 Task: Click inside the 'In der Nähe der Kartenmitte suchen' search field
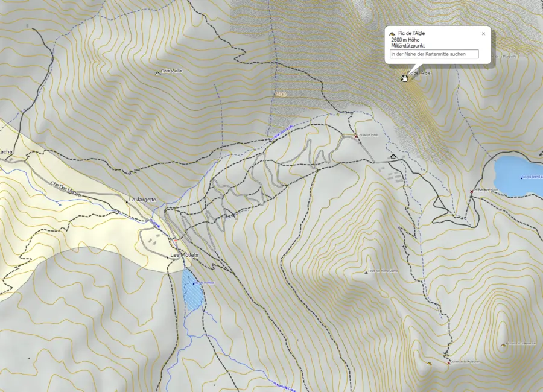pyautogui.click(x=434, y=54)
